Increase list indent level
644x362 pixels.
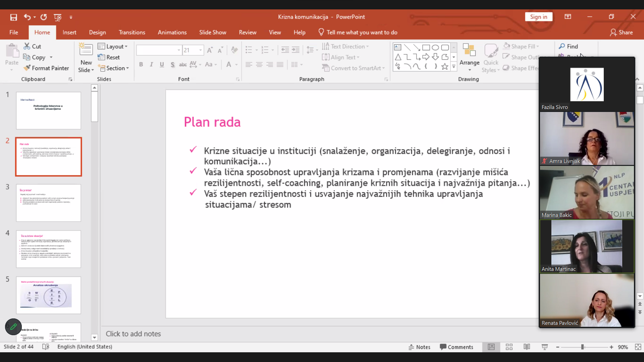(296, 50)
